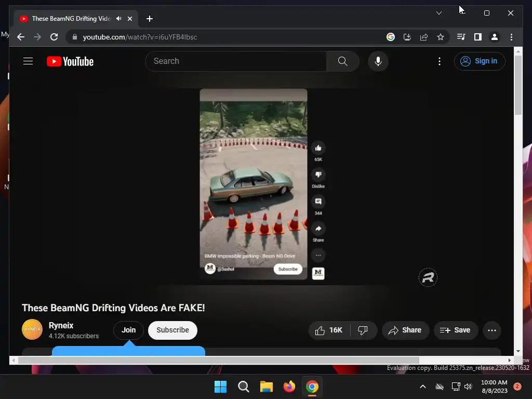Subscribe to the Ryneix channel

pos(172,330)
